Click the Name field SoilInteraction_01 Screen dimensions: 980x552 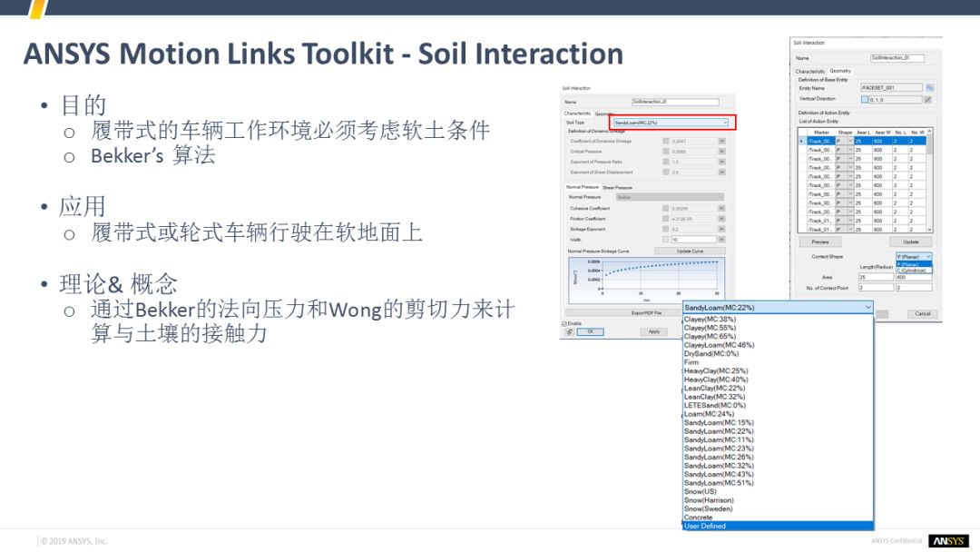pyautogui.click(x=897, y=58)
